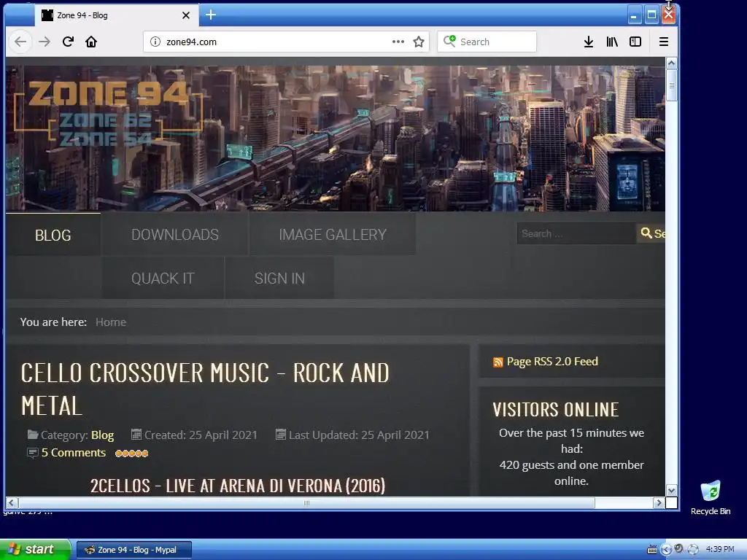
Task: Open the Blog category link
Action: [102, 435]
